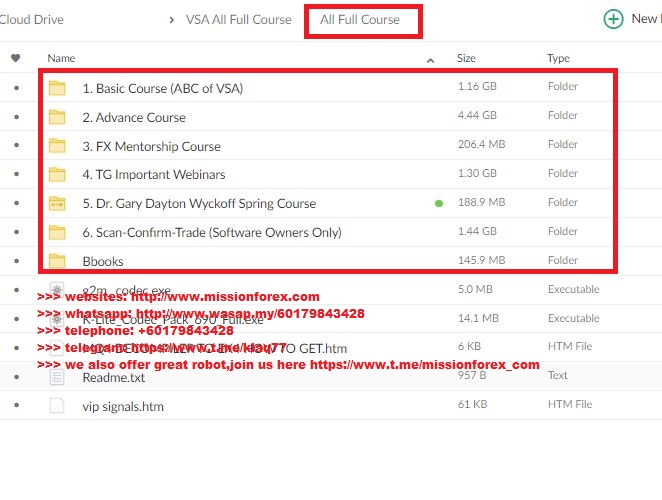This screenshot has height=500, width=662.
Task: Sort files by Name column header
Action: (61, 58)
